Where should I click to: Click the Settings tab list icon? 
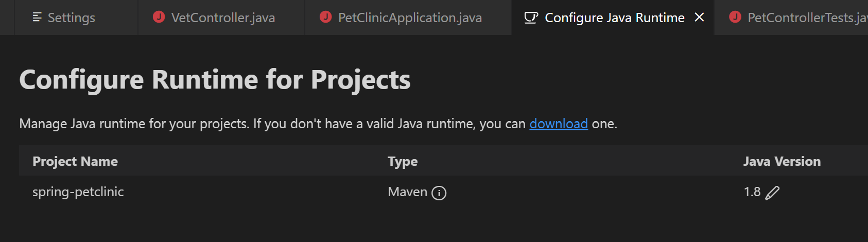click(x=37, y=17)
